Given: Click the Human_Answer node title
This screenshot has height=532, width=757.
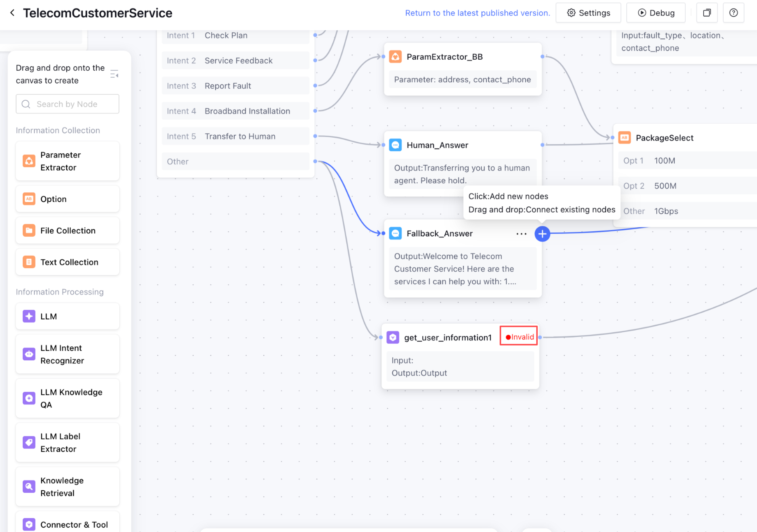Looking at the screenshot, I should click(437, 145).
